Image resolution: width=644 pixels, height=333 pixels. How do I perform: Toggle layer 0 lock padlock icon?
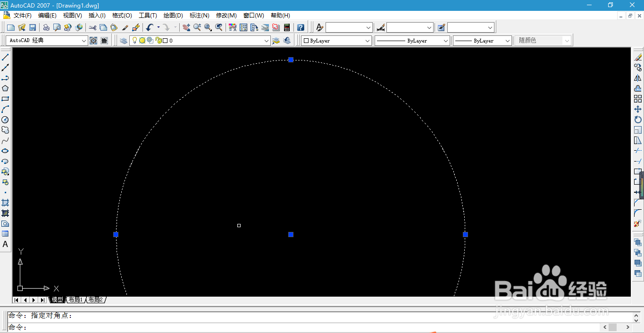159,41
